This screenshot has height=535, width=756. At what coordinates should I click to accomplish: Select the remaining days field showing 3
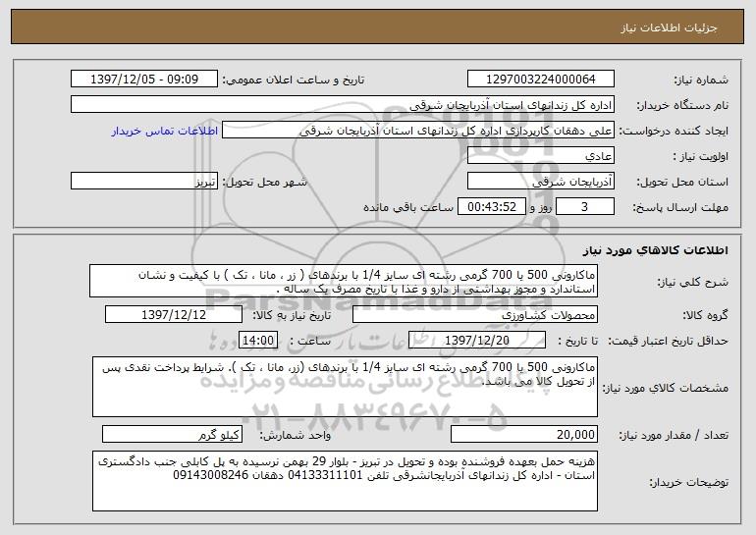(585, 207)
